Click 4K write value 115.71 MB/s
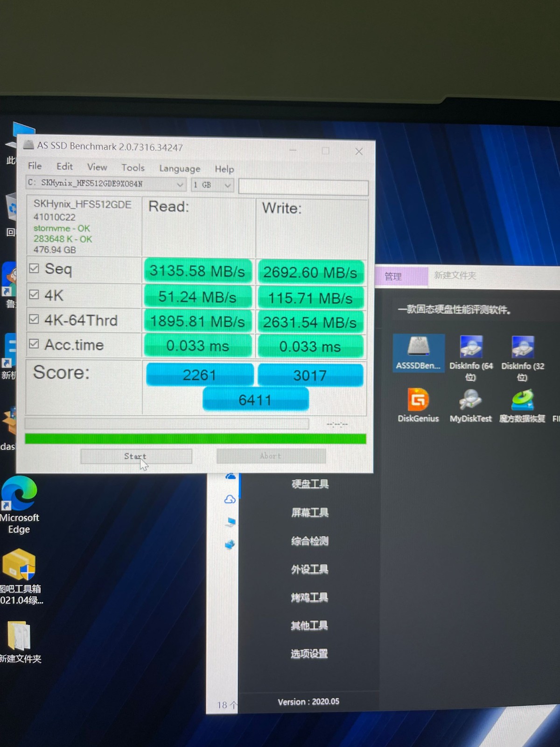Image resolution: width=560 pixels, height=747 pixels. [x=310, y=298]
